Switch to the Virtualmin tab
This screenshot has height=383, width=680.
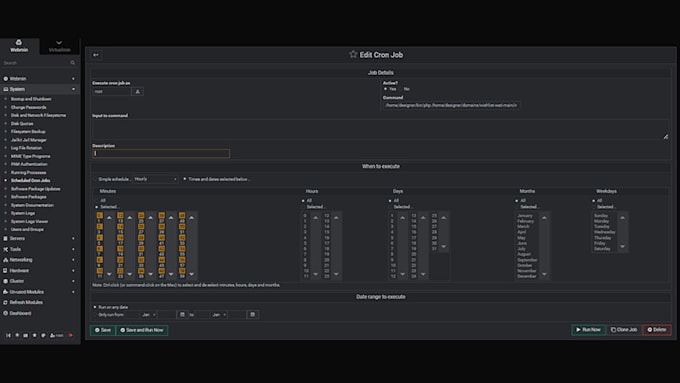click(x=59, y=46)
